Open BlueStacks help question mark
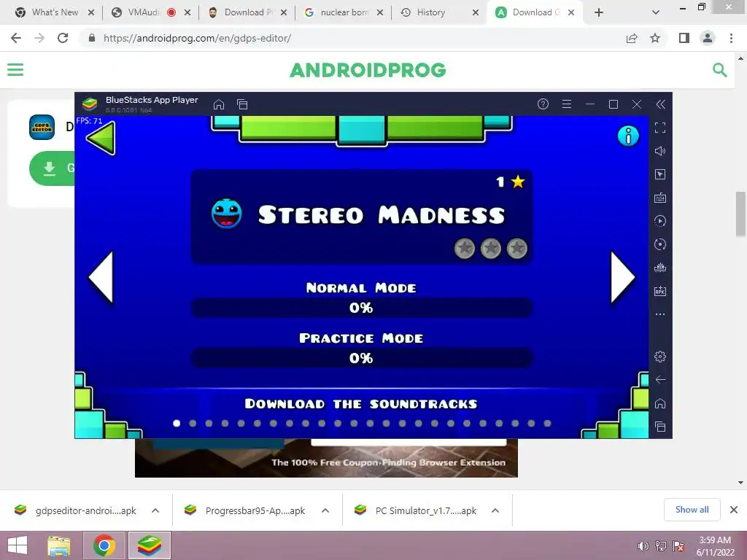This screenshot has height=560, width=747. click(x=543, y=104)
